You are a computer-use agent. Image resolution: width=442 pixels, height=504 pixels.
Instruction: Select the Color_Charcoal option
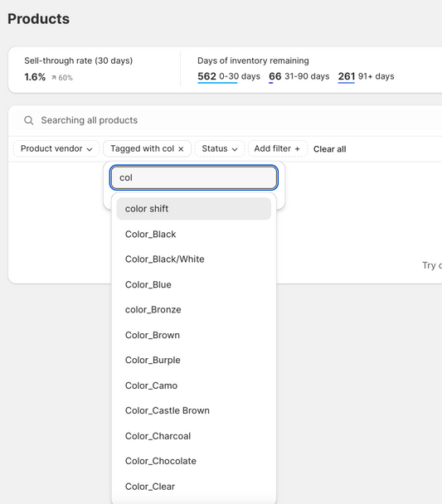(194, 436)
